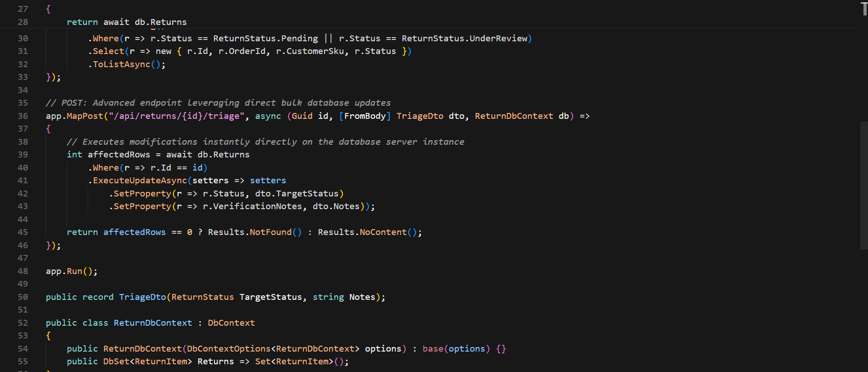Click 'DbContextOptions' in the constructor
The height and width of the screenshot is (372, 868).
tap(229, 349)
